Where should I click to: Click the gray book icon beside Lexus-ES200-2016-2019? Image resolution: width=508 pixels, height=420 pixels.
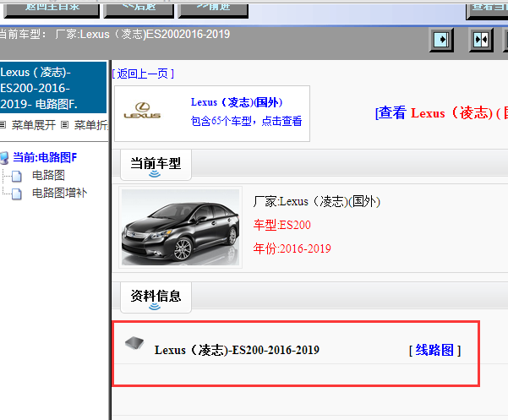pyautogui.click(x=134, y=343)
